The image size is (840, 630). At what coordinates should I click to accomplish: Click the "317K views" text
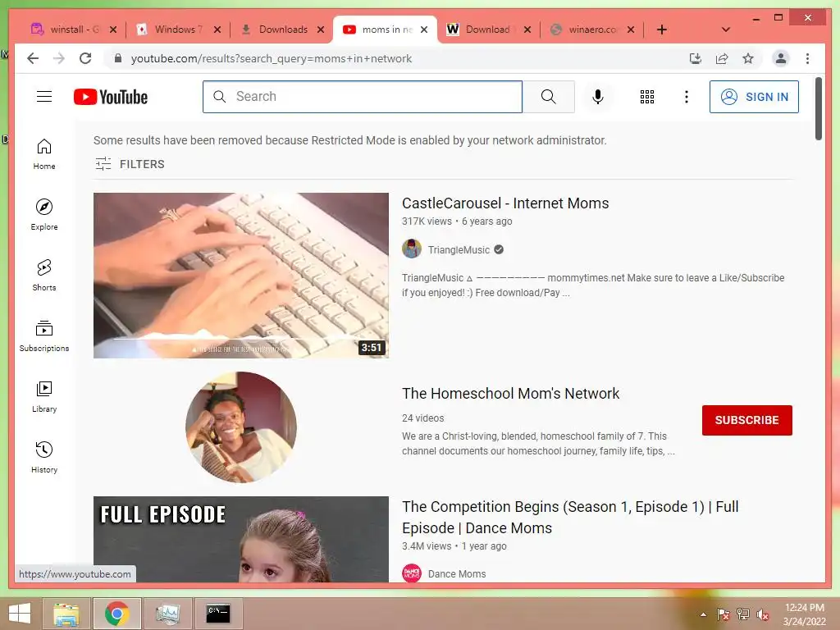point(427,221)
